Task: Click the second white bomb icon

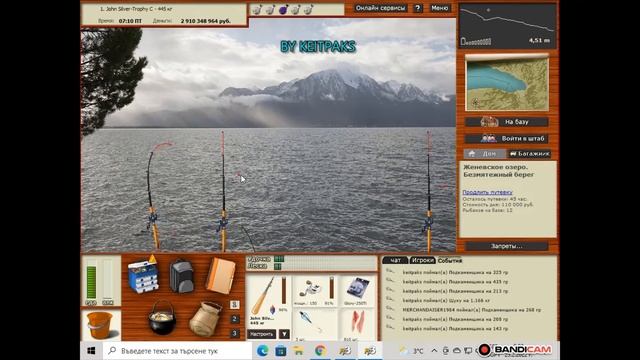Action: 270,9
